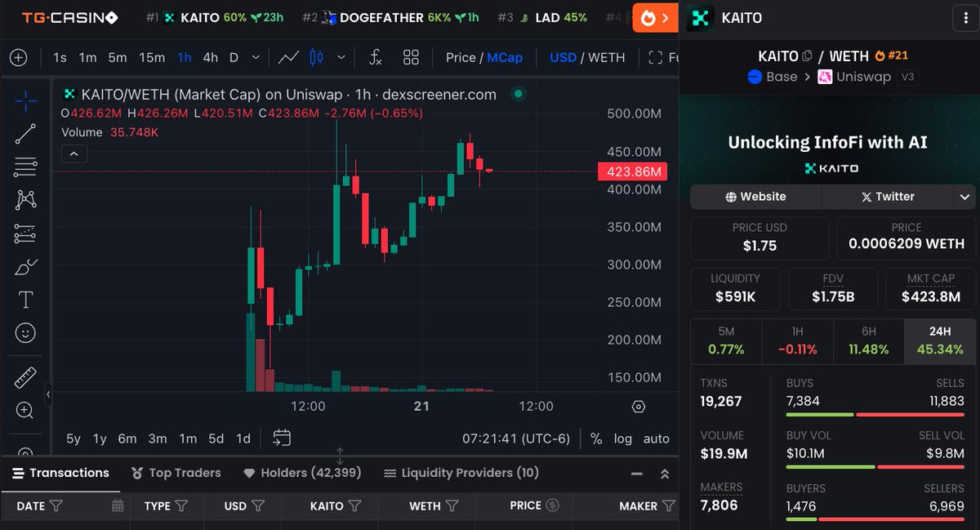
Task: Open the Fibonacci retracement tool
Action: tap(25, 167)
